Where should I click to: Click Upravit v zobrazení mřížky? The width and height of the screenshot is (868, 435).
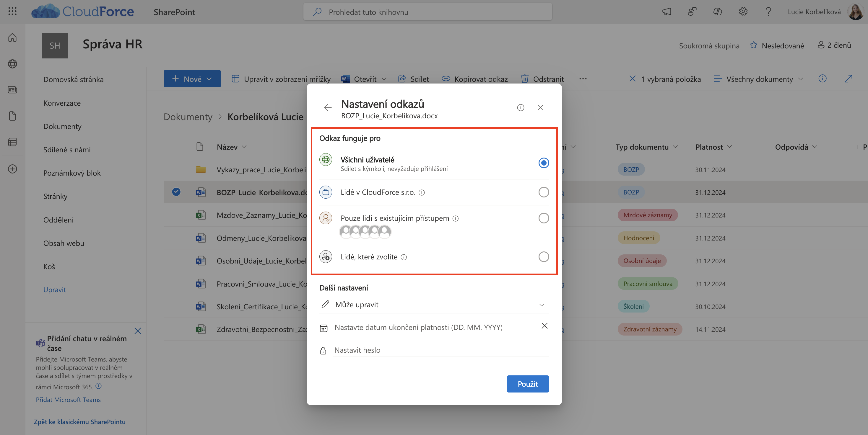coord(281,79)
